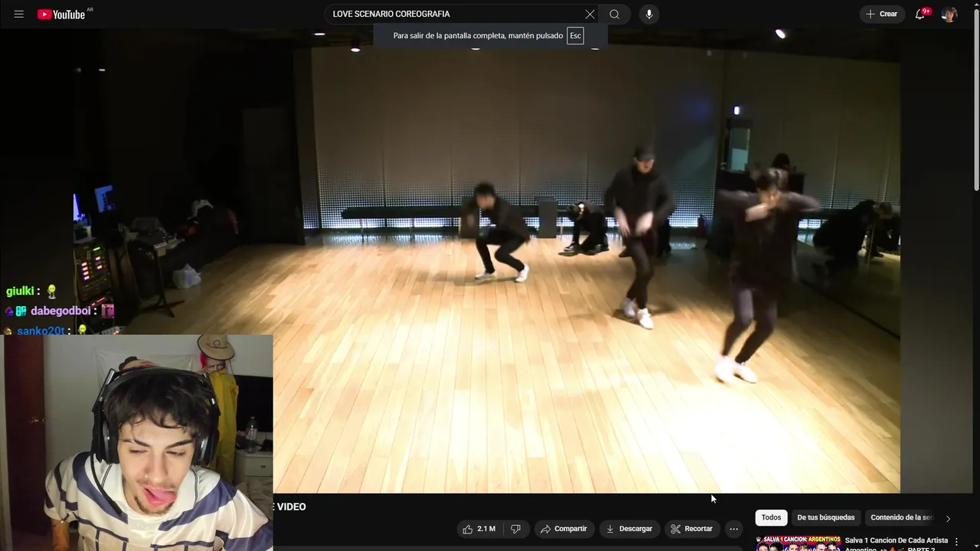Go to YouTube home via logo
980x551 pixels.
(61, 14)
